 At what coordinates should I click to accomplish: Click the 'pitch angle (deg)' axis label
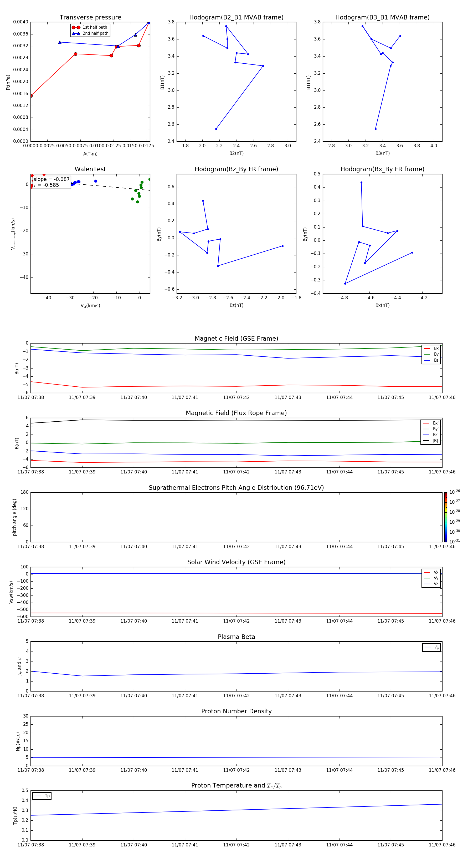(x=14, y=517)
